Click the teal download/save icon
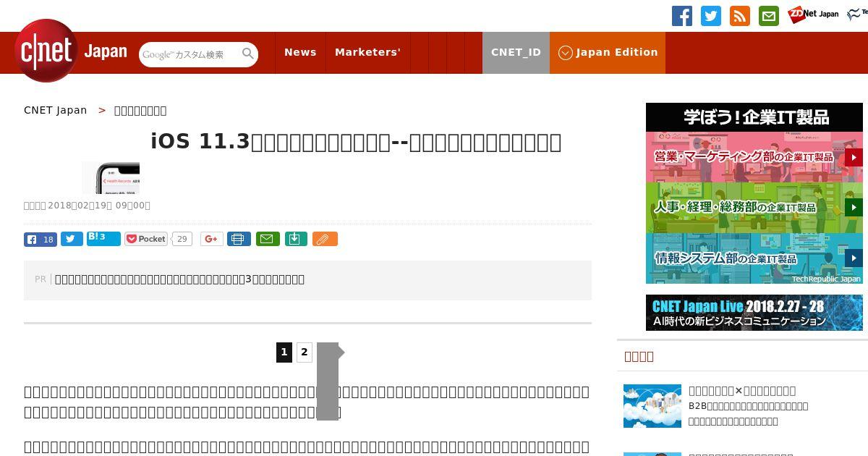The width and height of the screenshot is (868, 456). click(x=296, y=239)
